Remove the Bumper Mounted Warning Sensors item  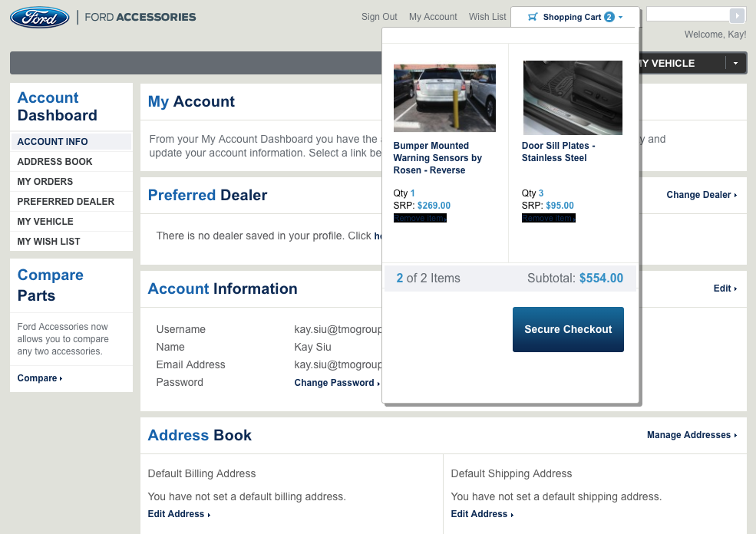[x=420, y=219]
